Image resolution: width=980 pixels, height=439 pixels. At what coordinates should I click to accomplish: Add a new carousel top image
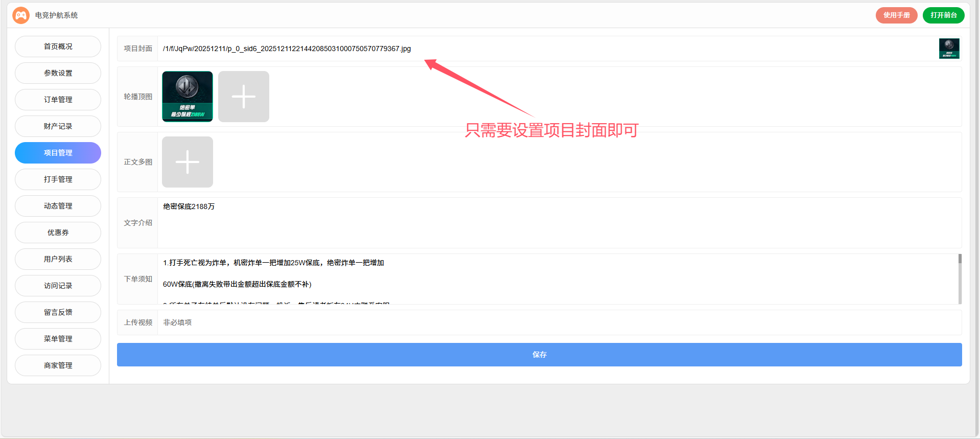coord(243,97)
